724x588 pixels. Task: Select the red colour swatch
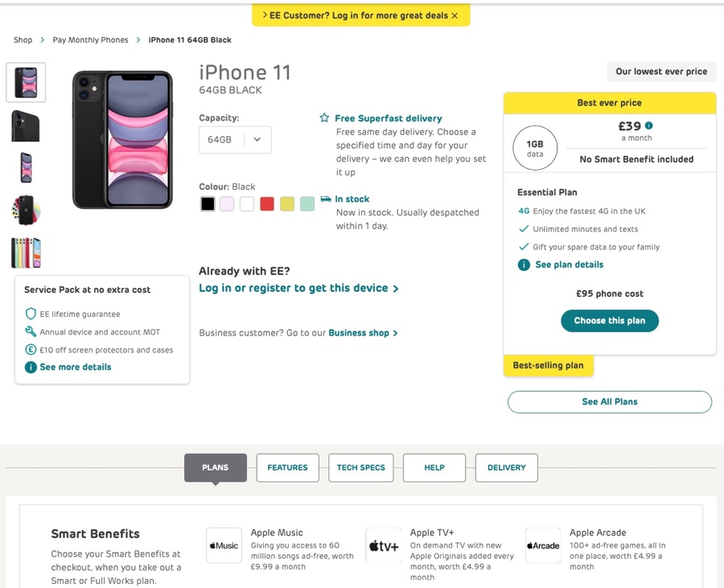(265, 204)
